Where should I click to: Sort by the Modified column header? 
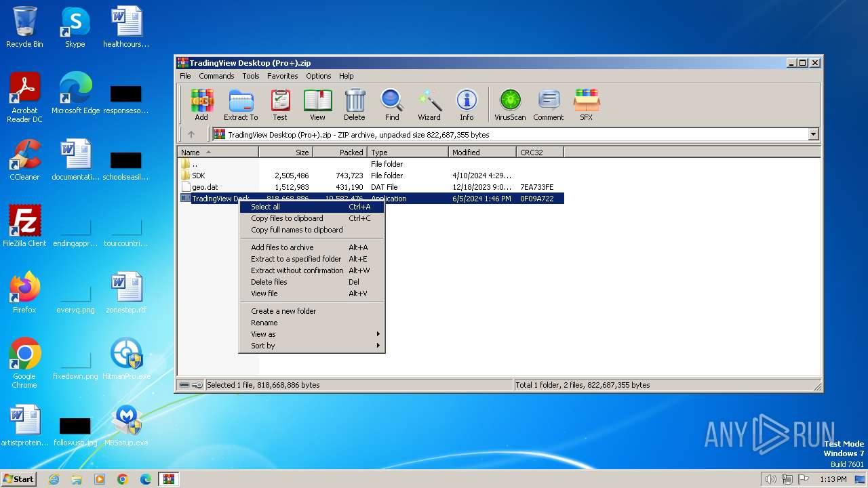tap(482, 152)
